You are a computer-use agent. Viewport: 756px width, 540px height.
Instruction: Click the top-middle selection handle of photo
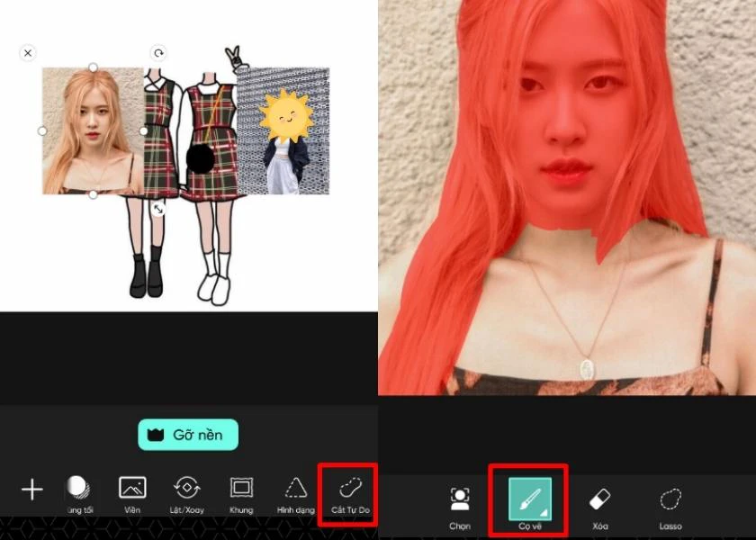pos(93,67)
